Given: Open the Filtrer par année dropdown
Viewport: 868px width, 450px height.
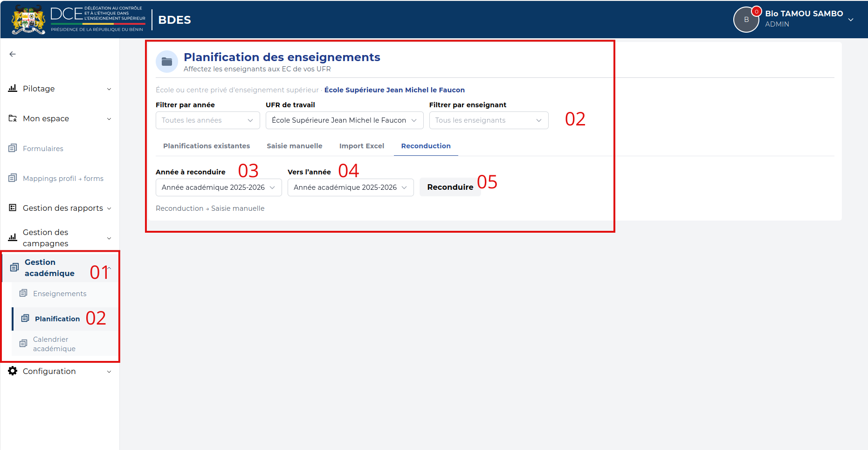Looking at the screenshot, I should point(208,120).
